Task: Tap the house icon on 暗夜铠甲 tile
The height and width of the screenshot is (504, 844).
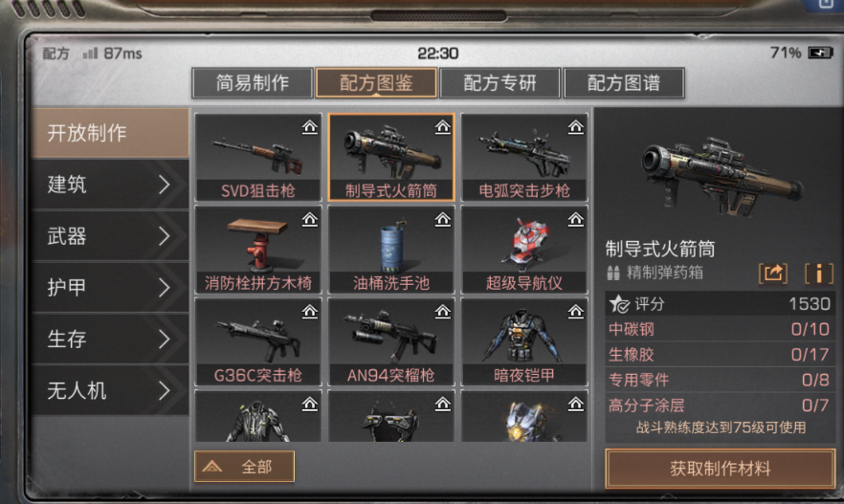Action: (x=575, y=312)
